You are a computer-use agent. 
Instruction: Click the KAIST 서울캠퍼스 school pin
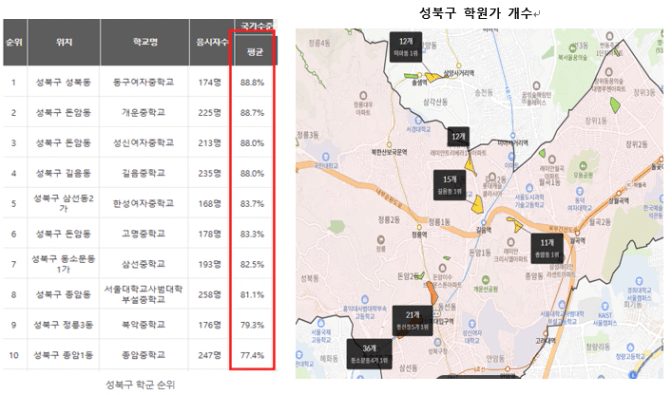pyautogui.click(x=605, y=306)
